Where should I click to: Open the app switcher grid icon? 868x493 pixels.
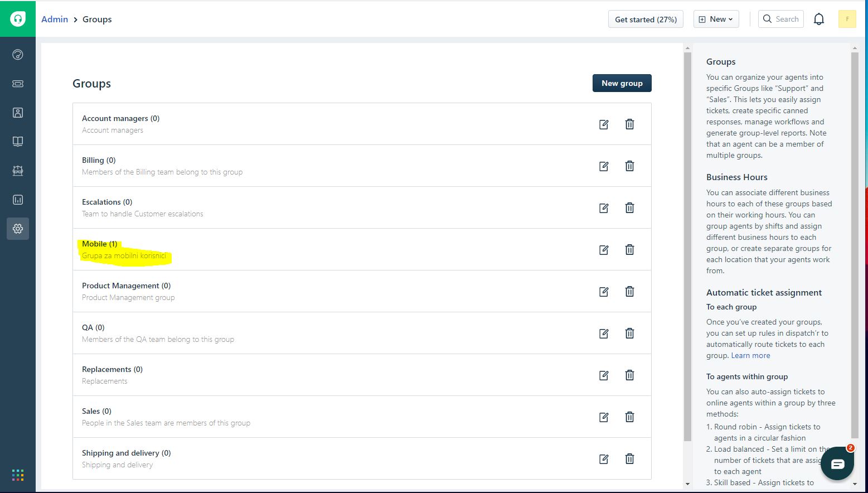click(18, 475)
